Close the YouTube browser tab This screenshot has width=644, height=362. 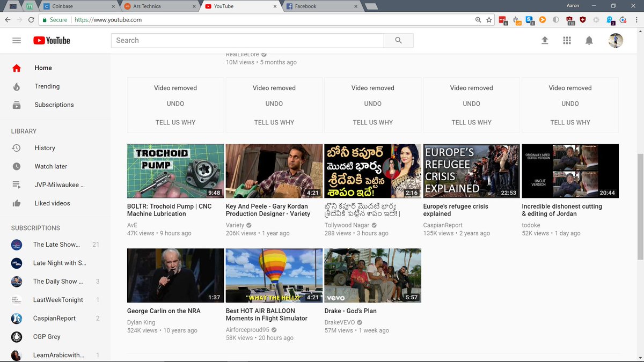(275, 6)
